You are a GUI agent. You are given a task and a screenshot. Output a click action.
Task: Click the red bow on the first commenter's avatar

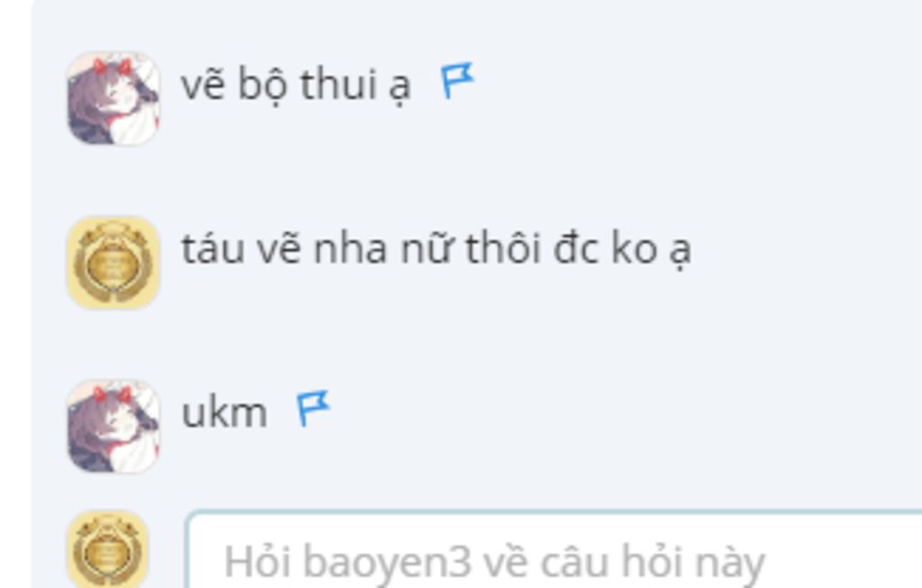(x=113, y=66)
